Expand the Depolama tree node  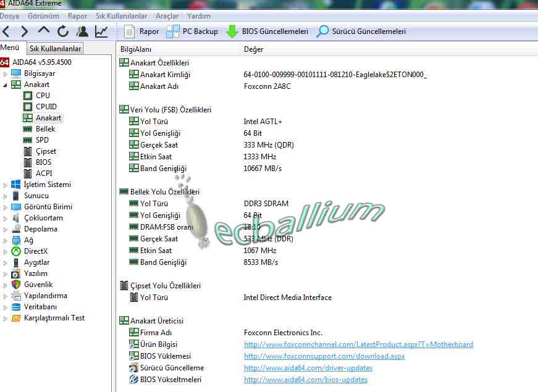click(x=5, y=230)
